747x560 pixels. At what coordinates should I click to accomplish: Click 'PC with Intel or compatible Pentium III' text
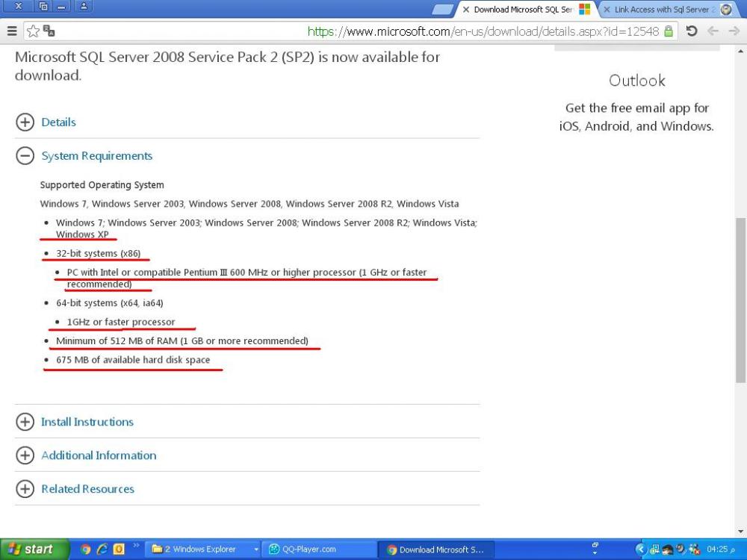click(x=148, y=273)
